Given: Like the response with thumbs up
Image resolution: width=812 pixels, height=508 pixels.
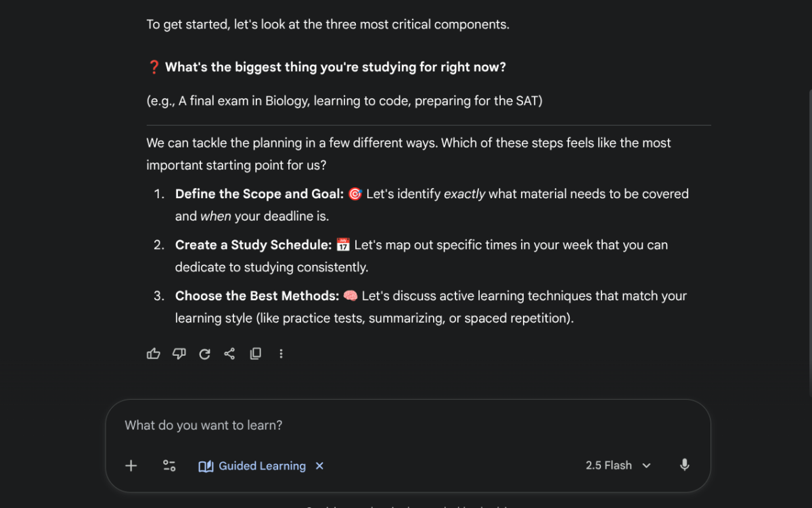Looking at the screenshot, I should pyautogui.click(x=153, y=353).
